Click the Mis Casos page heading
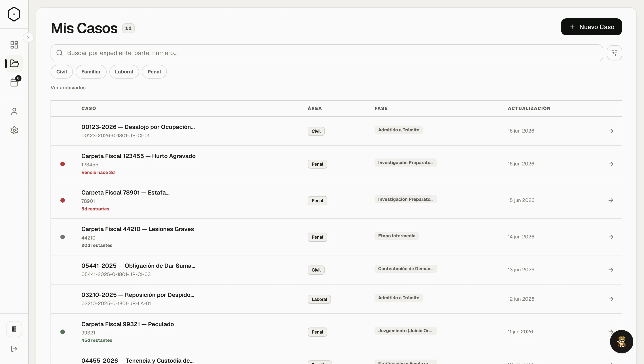Viewport: 644px width, 364px height. (x=84, y=28)
